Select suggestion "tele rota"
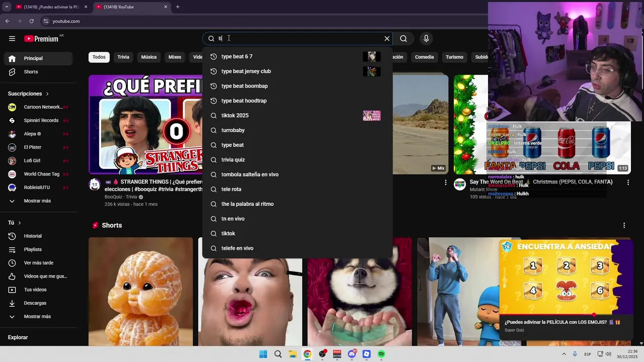This screenshot has height=362, width=644. click(x=297, y=189)
